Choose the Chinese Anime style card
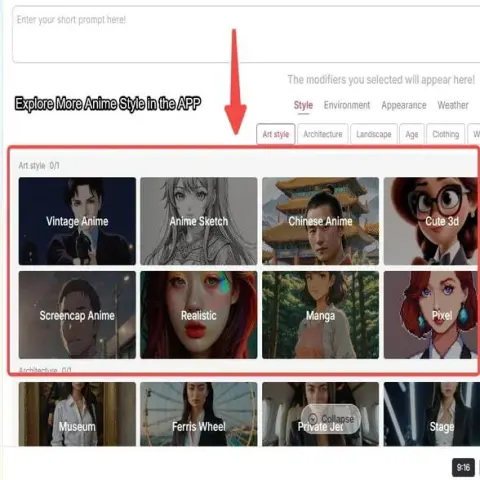Viewport: 480px width, 480px height. tap(320, 221)
